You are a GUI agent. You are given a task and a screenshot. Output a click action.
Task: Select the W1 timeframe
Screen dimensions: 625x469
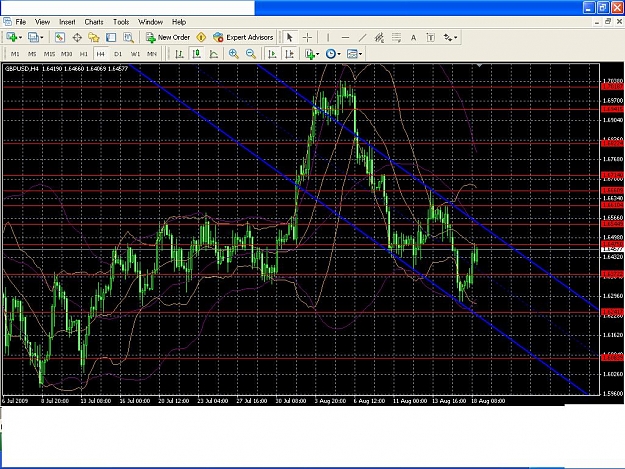(136, 54)
